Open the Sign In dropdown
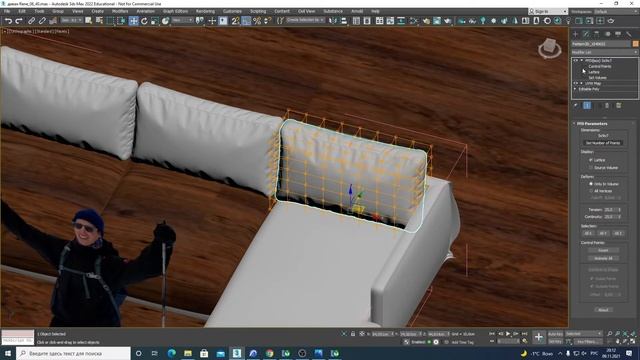Viewport: 640px width, 360px height. [548, 11]
